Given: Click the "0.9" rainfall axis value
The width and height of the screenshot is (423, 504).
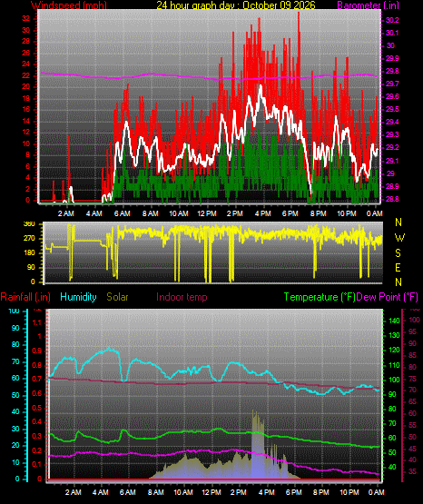Looking at the screenshot, I should (37, 351).
